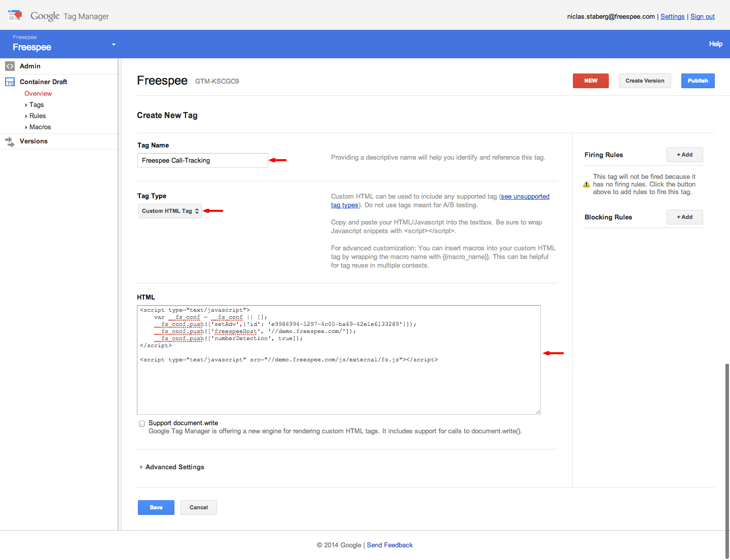Screen dimensions: 730x560
Task: Click the HTML textarea resize handle
Action: tap(538, 412)
